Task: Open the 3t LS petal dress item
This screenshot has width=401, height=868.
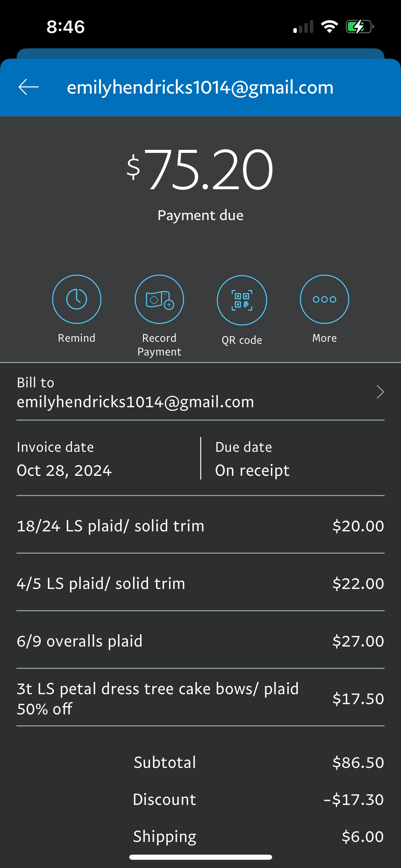Action: (x=200, y=698)
